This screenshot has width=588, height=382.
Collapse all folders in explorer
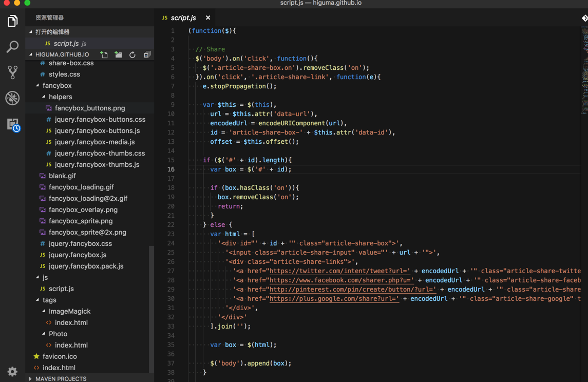147,54
